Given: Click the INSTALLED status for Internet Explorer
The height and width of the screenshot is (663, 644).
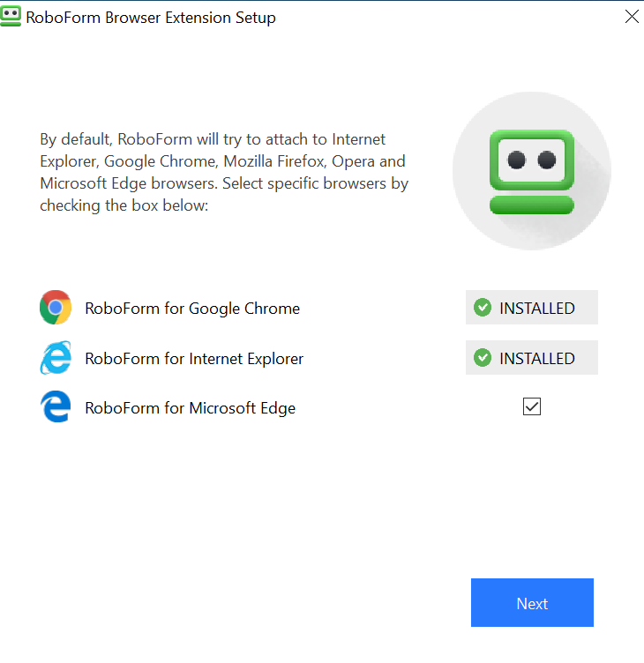Looking at the screenshot, I should 531,358.
